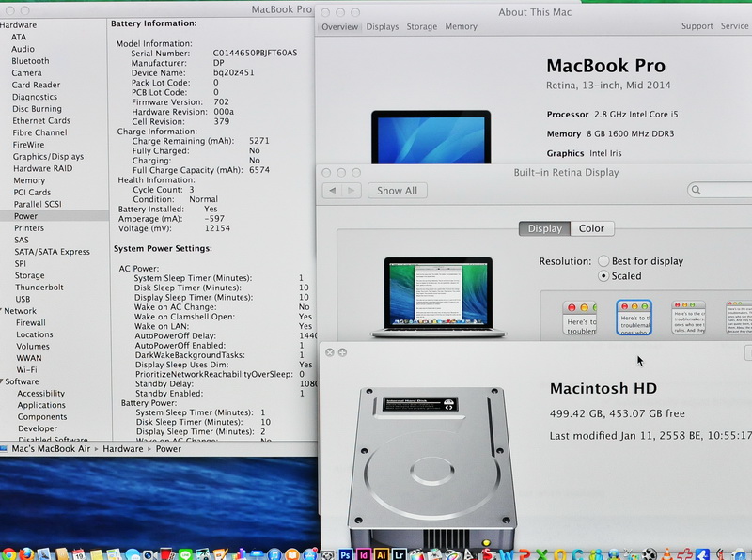752x560 pixels.
Task: Open Microsoft Excel icon in the Dock
Action: 541,554
